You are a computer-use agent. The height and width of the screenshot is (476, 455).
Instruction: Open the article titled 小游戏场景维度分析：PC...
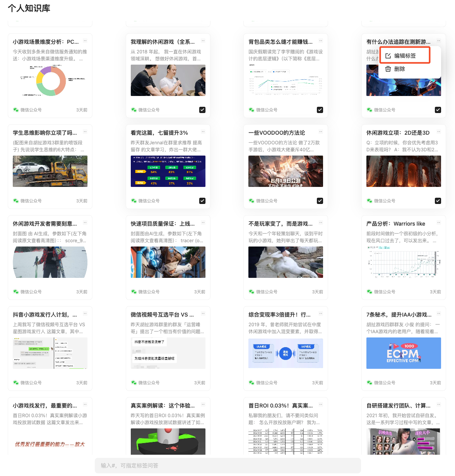pyautogui.click(x=46, y=42)
